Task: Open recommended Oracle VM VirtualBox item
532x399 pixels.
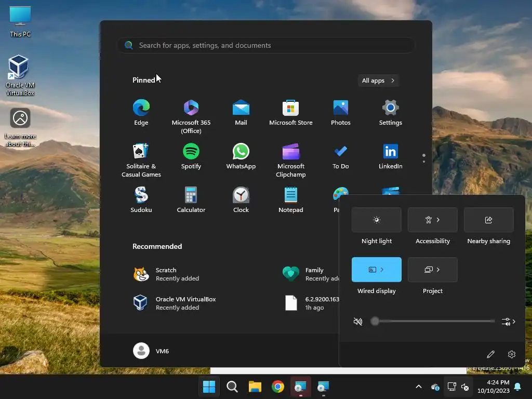Action: click(x=175, y=303)
